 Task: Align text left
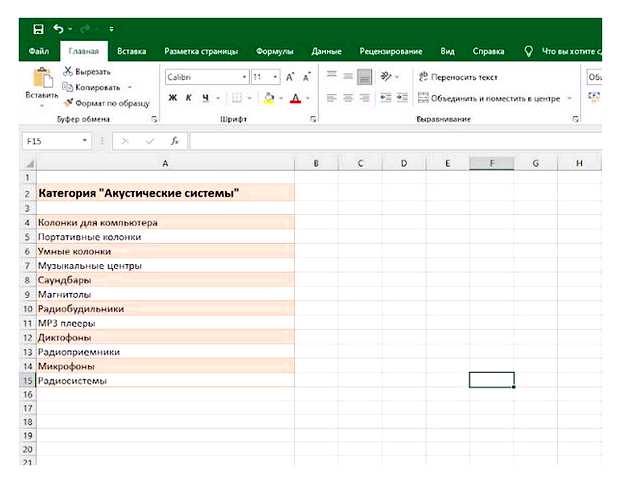pyautogui.click(x=332, y=98)
